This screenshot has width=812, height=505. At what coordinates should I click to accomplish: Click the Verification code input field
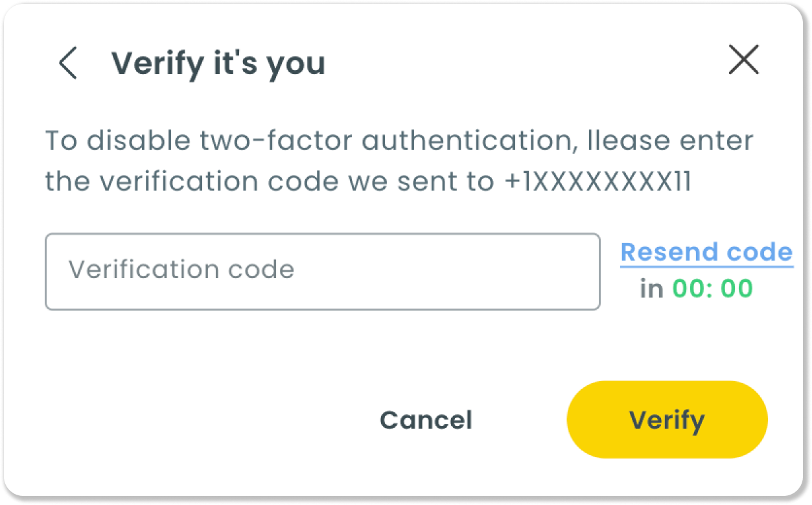(322, 271)
